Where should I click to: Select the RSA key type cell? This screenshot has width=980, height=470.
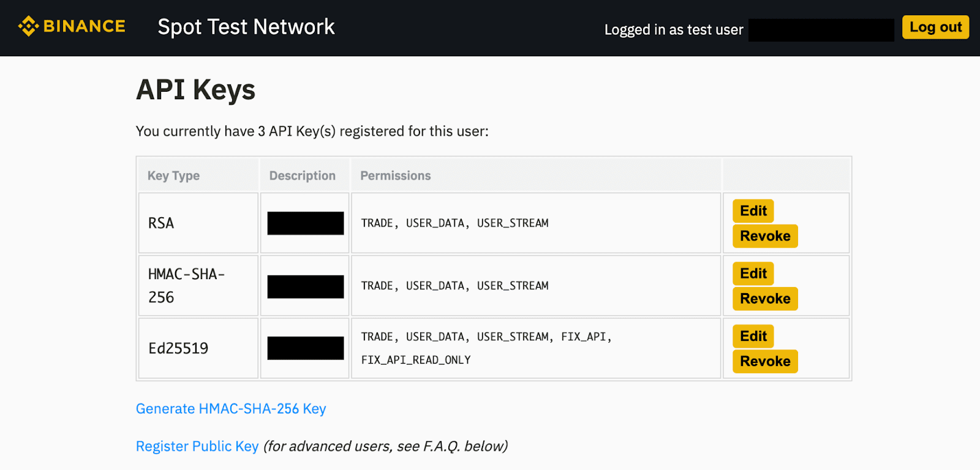click(161, 223)
